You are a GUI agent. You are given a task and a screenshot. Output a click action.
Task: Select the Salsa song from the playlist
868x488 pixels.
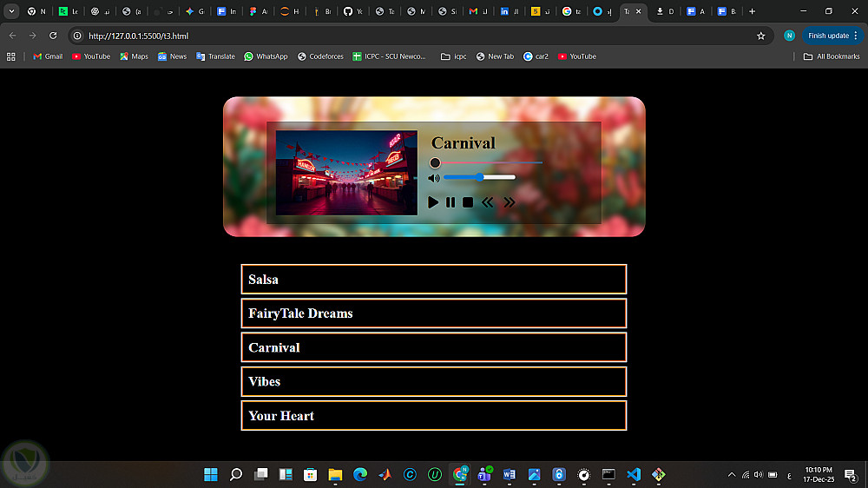[x=434, y=280]
